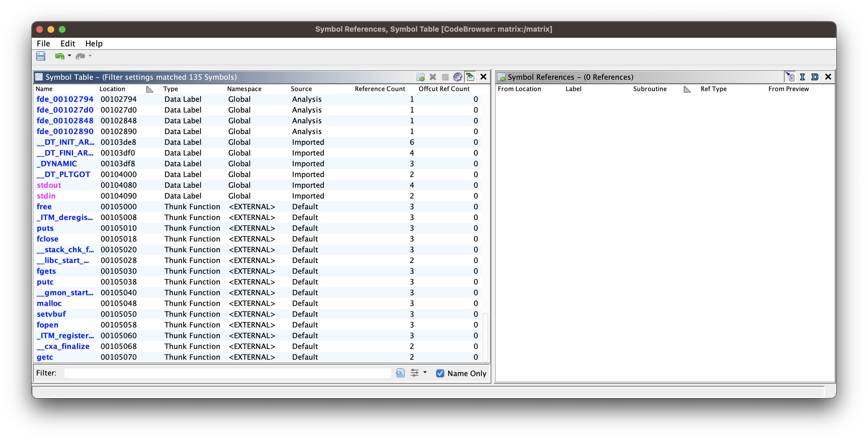Uncheck the Name Only checkbox
The width and height of the screenshot is (868, 440).
point(440,373)
